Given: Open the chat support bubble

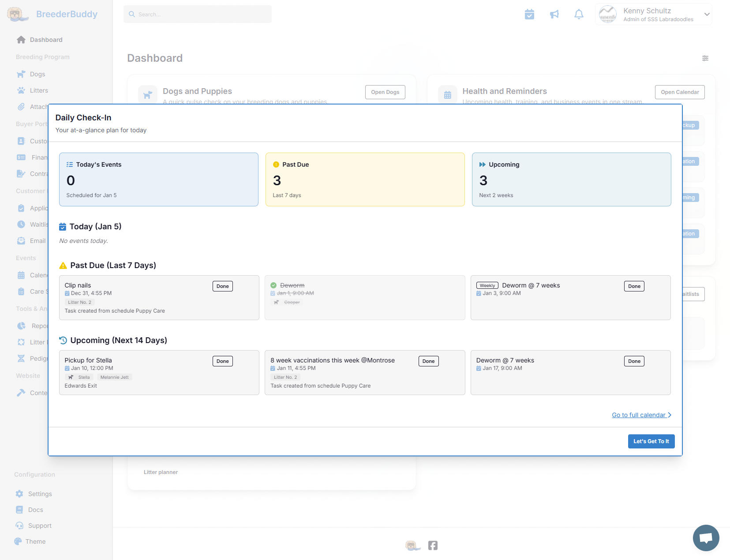Looking at the screenshot, I should click(706, 538).
